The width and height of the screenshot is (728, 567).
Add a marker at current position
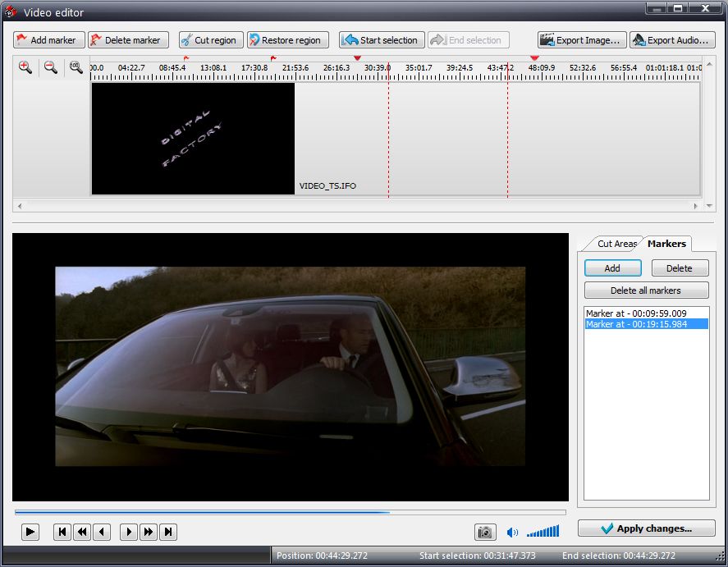(48, 39)
